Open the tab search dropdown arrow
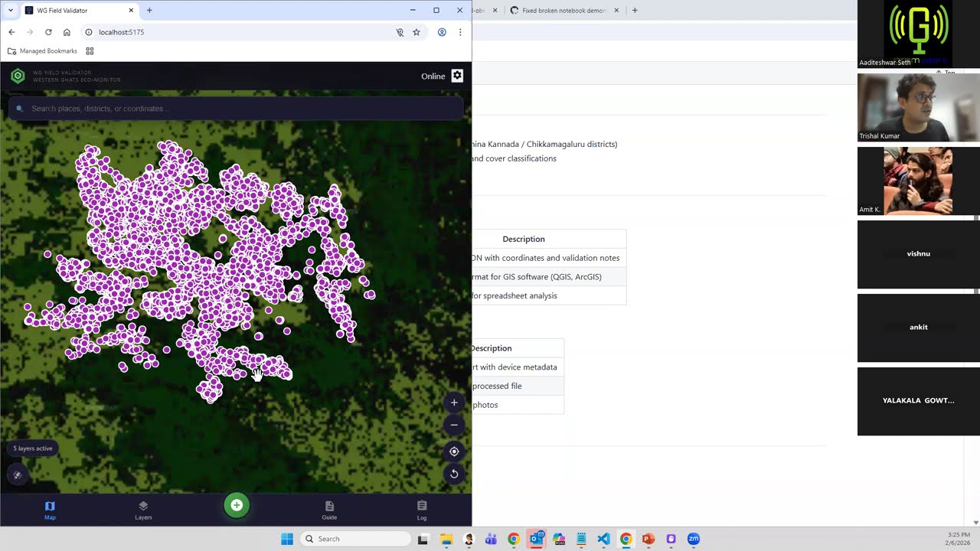Viewport: 980px width, 551px height. (x=11, y=11)
